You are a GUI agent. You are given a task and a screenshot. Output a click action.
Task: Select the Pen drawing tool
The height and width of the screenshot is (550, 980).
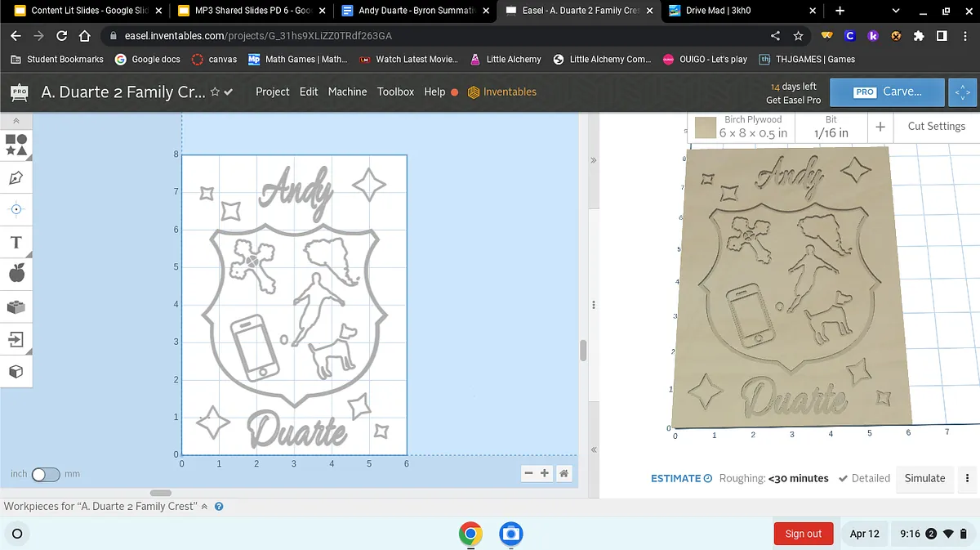(x=16, y=177)
